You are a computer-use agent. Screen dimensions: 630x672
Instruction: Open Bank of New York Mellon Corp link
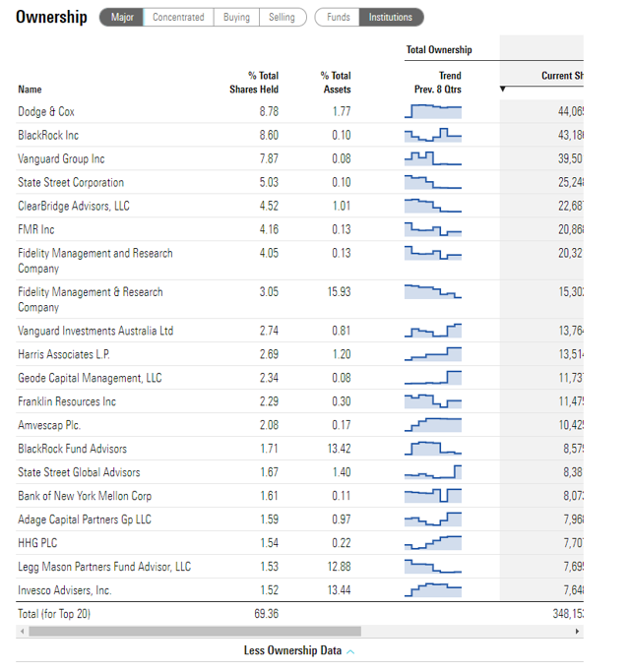point(85,496)
